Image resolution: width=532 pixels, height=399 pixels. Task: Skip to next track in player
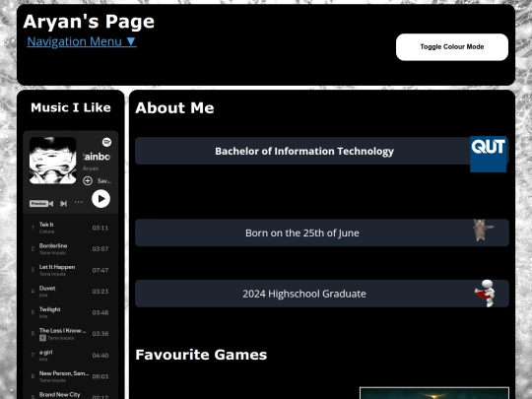coord(63,204)
